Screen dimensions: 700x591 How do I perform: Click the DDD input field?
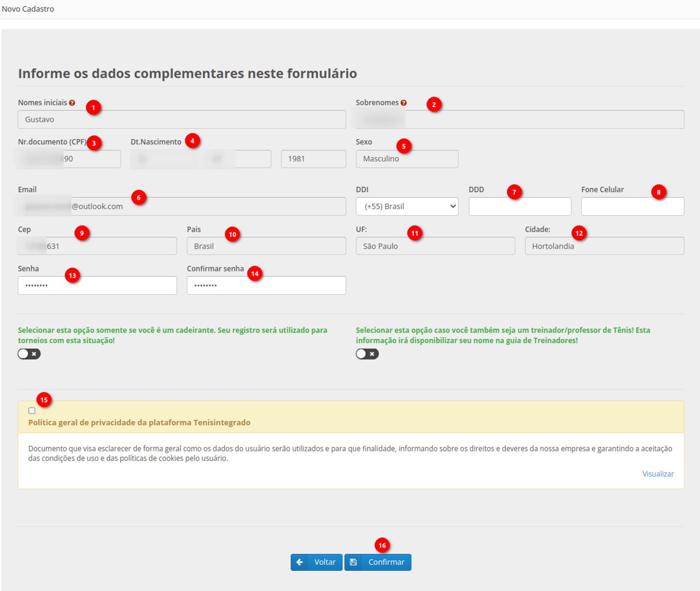coord(520,206)
